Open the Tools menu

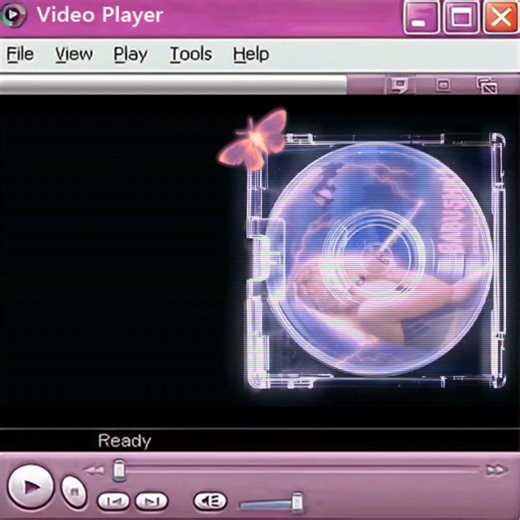point(191,54)
